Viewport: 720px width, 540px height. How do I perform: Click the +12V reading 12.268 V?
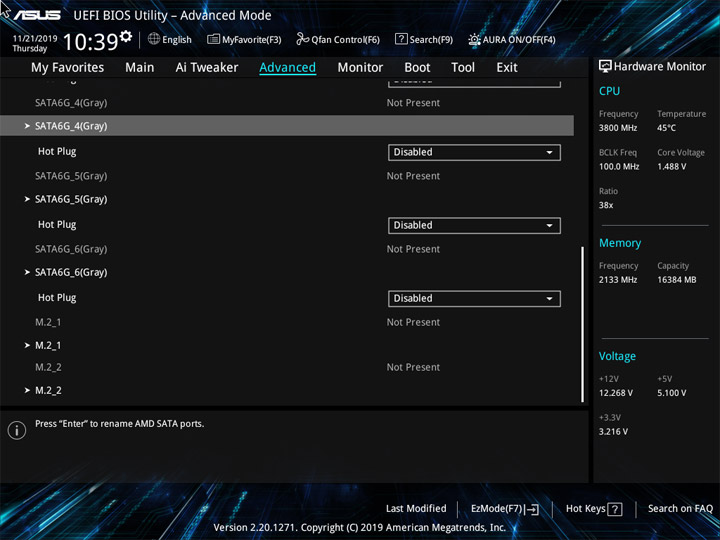coord(616,393)
